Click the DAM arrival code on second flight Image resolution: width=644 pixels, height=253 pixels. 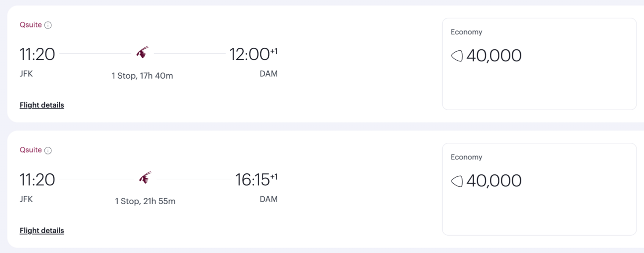tap(269, 199)
